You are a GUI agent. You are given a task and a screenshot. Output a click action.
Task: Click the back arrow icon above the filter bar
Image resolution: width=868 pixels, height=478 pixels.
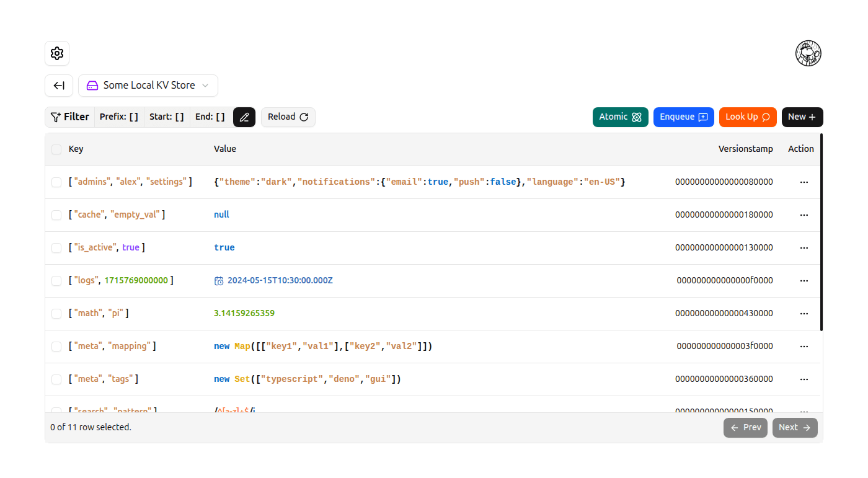[x=58, y=85]
